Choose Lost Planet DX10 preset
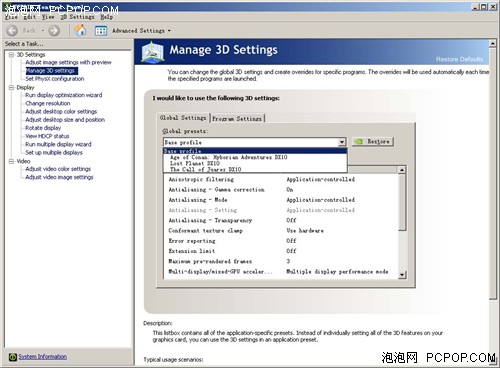The image size is (500, 368). click(255, 163)
